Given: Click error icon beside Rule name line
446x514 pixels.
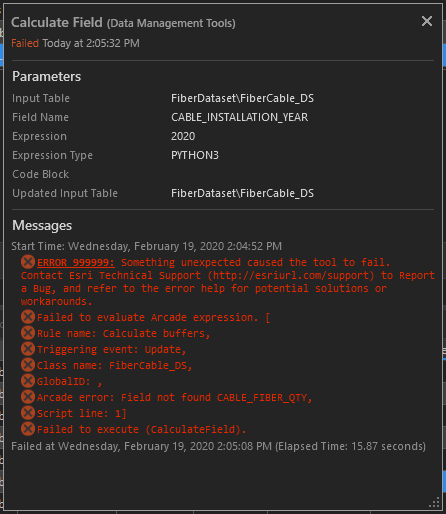Looking at the screenshot, I should coord(28,333).
